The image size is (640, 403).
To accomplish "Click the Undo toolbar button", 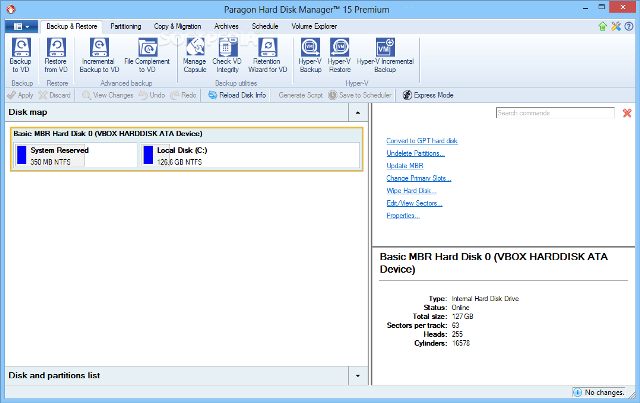I will click(152, 95).
